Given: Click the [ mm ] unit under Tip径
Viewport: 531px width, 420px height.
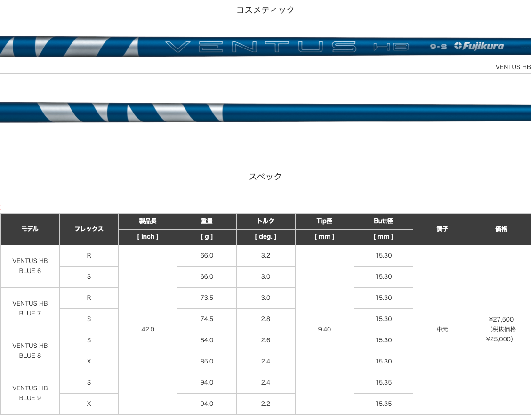Looking at the screenshot, I should coord(324,237).
